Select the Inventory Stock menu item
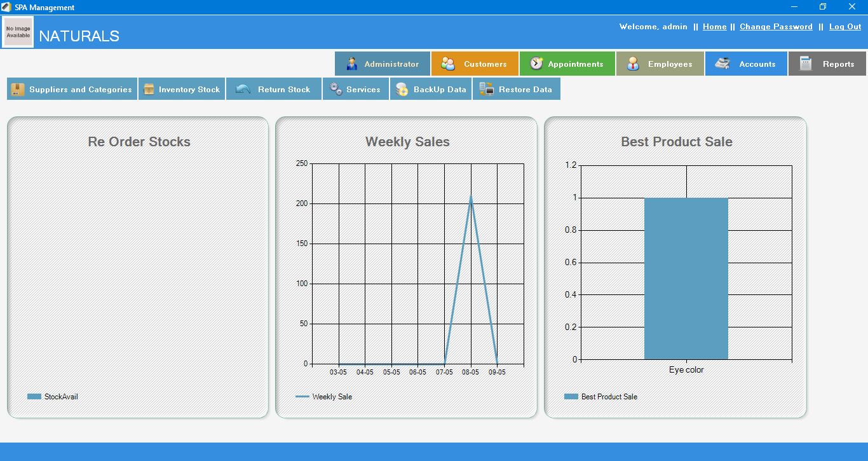Image resolution: width=868 pixels, height=461 pixels. click(x=189, y=90)
